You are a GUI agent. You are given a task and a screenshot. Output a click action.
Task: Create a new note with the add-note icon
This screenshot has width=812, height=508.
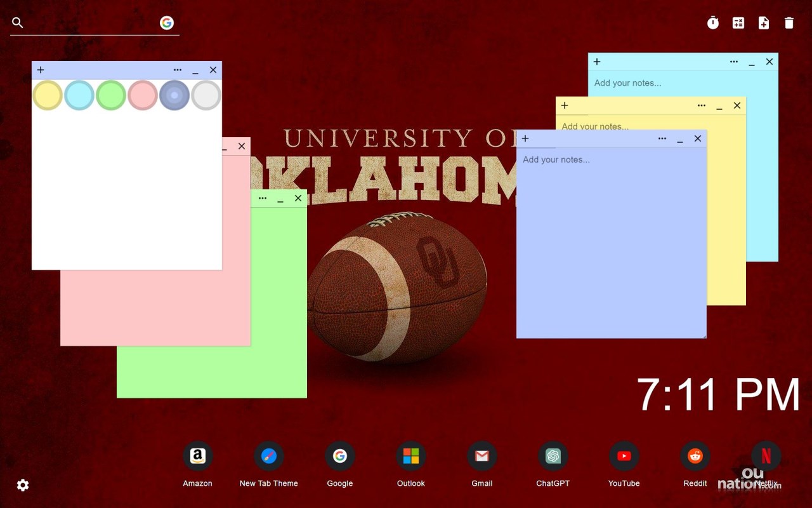click(x=764, y=23)
